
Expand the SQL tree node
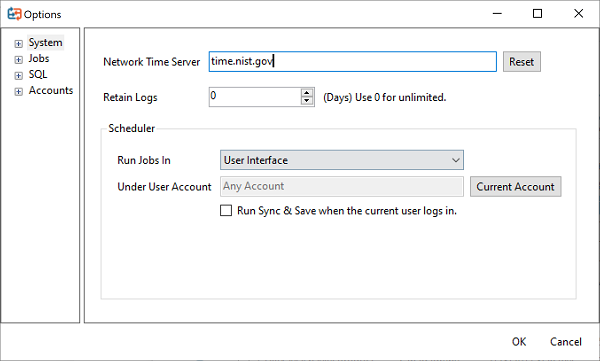(x=18, y=76)
